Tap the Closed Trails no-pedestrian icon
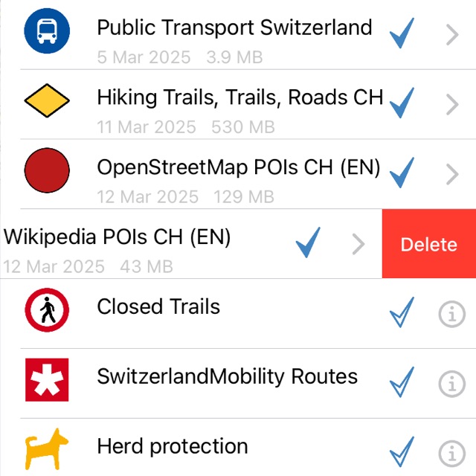 click(x=47, y=311)
